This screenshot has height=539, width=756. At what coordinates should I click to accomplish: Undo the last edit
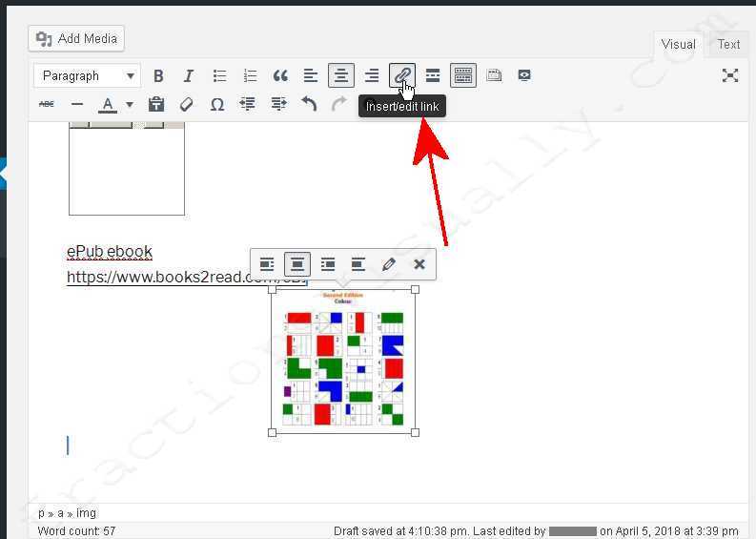[309, 104]
